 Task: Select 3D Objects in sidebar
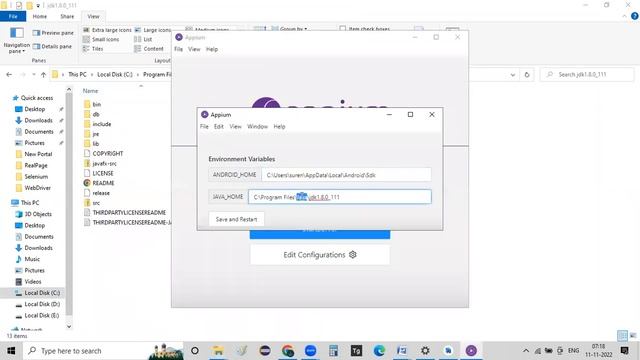33,214
